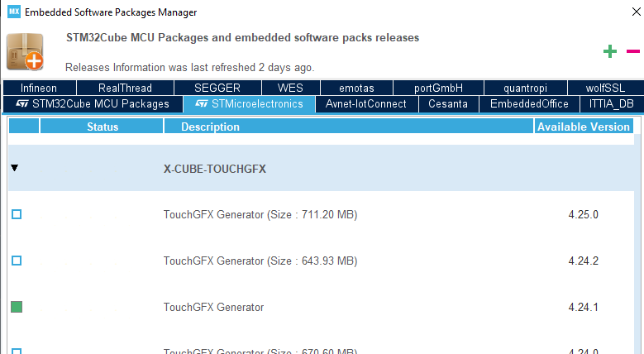Click version 4.24.1 cell
The width and height of the screenshot is (644, 354).
point(583,307)
